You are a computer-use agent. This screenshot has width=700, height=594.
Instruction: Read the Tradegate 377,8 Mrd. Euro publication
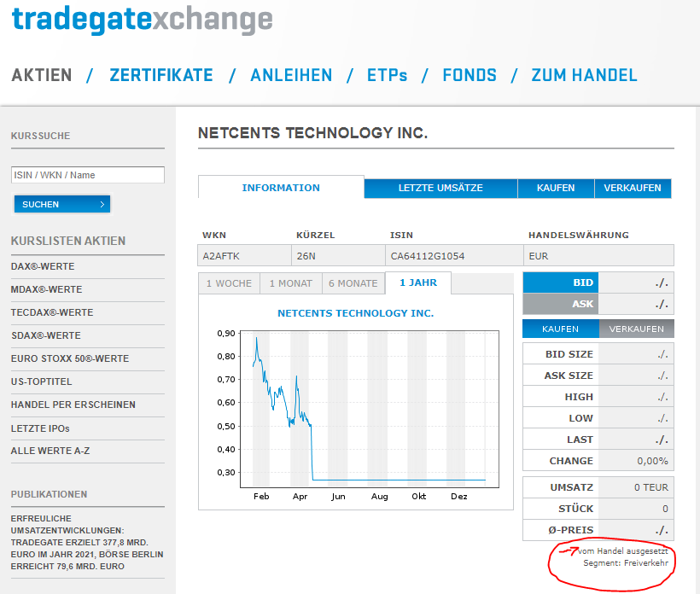tap(87, 542)
